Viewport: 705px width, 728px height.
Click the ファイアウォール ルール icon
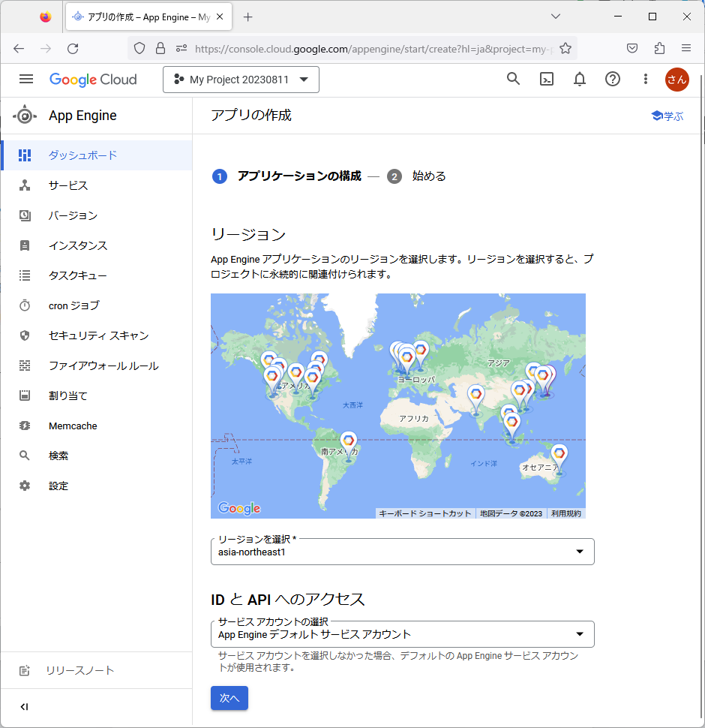tap(25, 366)
